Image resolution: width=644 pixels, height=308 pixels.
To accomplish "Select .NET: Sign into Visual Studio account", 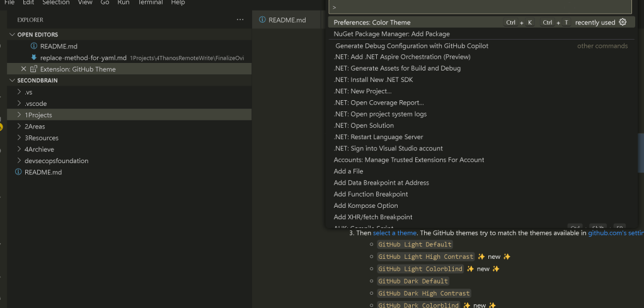I will tap(481, 148).
